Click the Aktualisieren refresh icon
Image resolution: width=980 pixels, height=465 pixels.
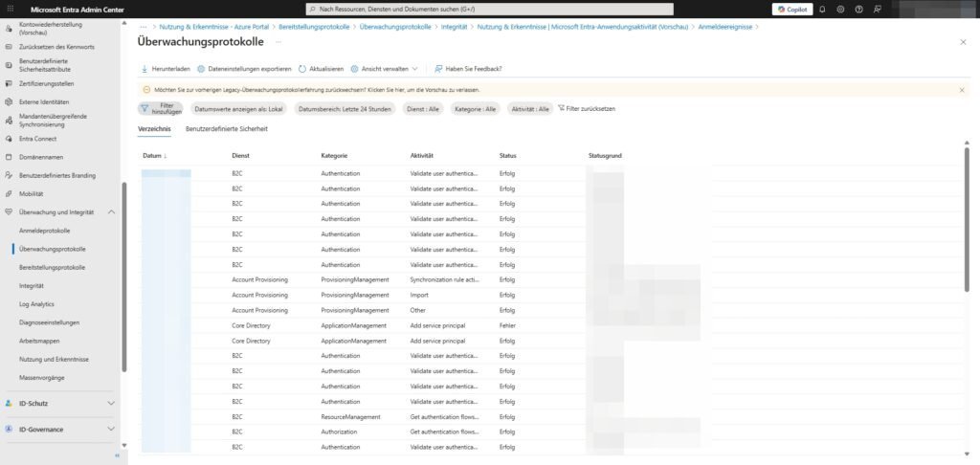302,69
